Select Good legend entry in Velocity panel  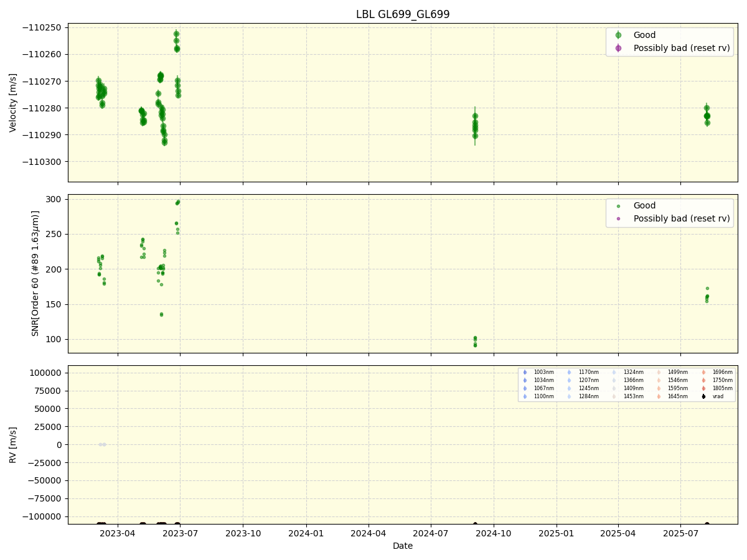644,35
